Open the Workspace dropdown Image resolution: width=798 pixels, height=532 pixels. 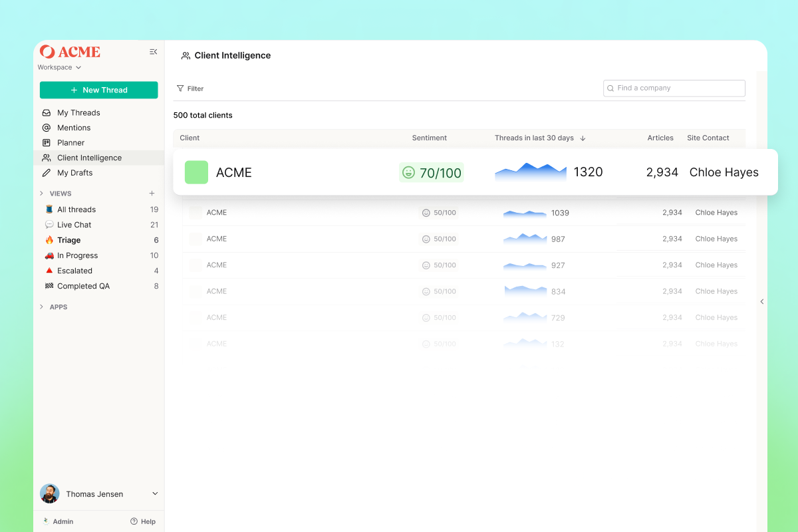pos(59,67)
